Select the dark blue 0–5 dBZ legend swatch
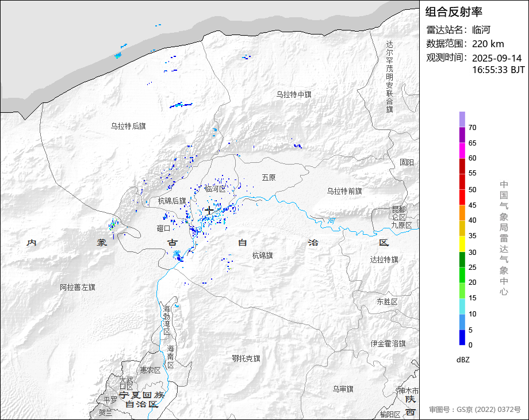Screen dimensions: 529x420 [x=462, y=337]
